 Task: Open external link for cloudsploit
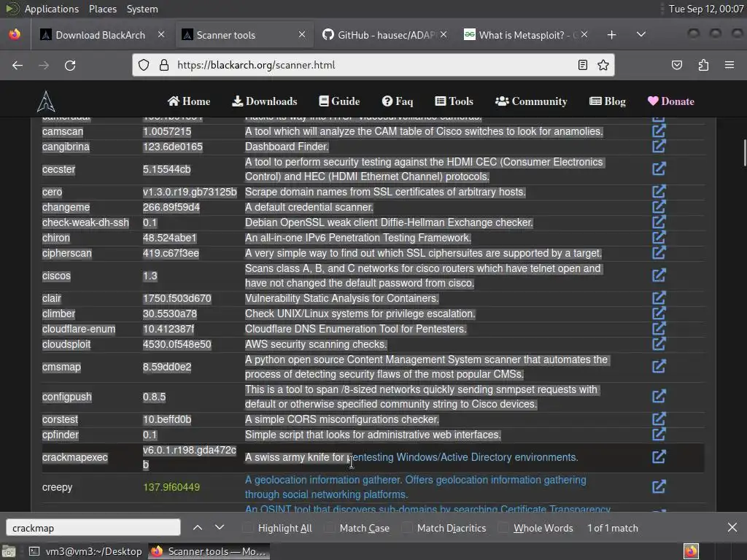click(659, 344)
